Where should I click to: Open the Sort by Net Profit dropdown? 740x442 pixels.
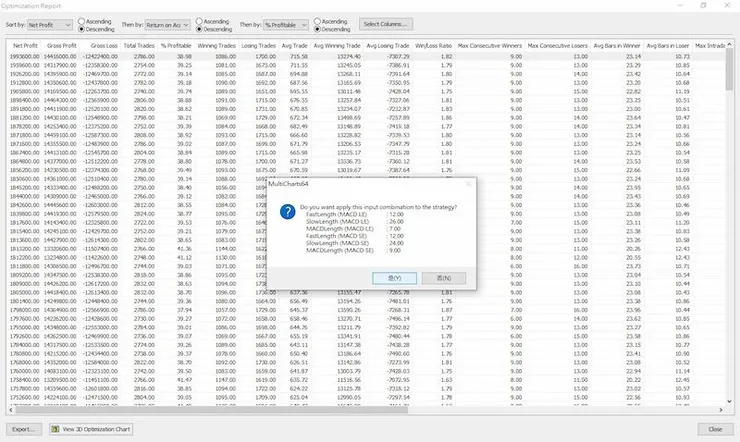[50, 25]
